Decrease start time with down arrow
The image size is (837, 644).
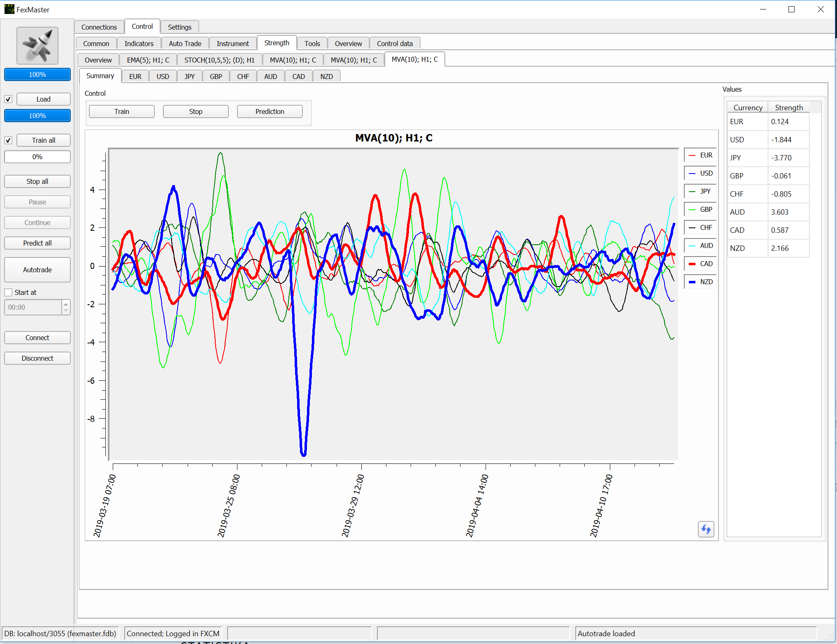pos(66,310)
